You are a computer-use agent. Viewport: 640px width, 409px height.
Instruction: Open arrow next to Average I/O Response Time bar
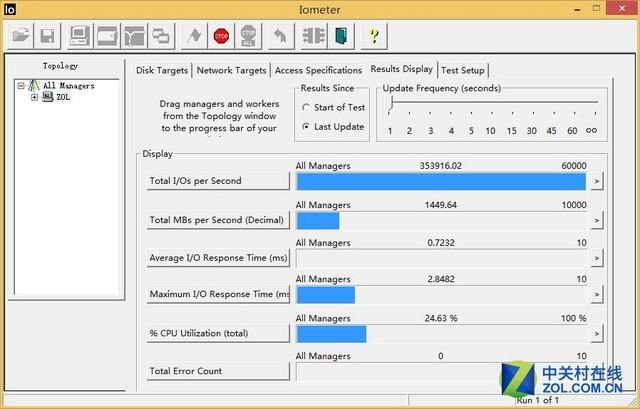pyautogui.click(x=597, y=258)
